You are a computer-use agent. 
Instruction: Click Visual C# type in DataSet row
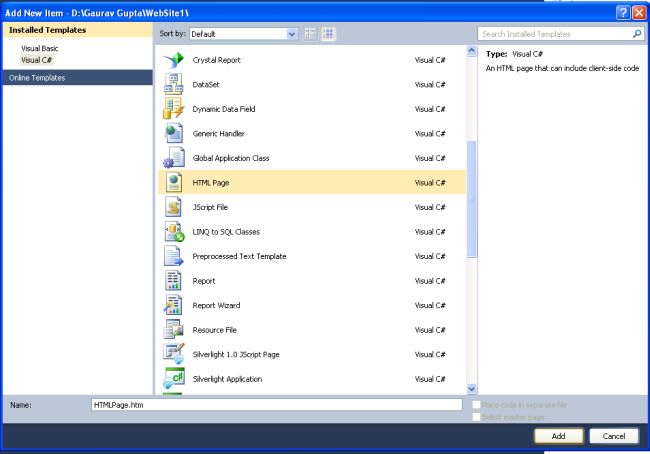430,84
